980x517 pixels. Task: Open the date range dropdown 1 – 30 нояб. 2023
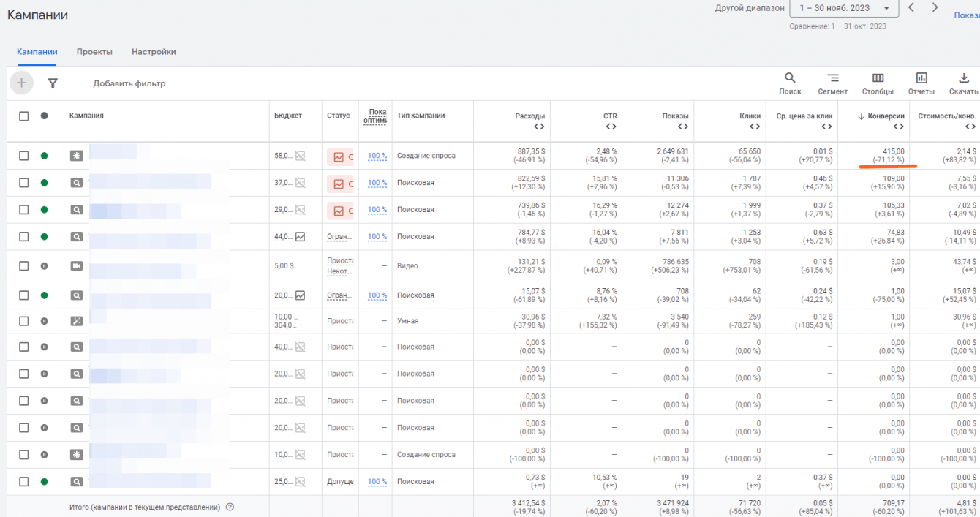tap(844, 8)
